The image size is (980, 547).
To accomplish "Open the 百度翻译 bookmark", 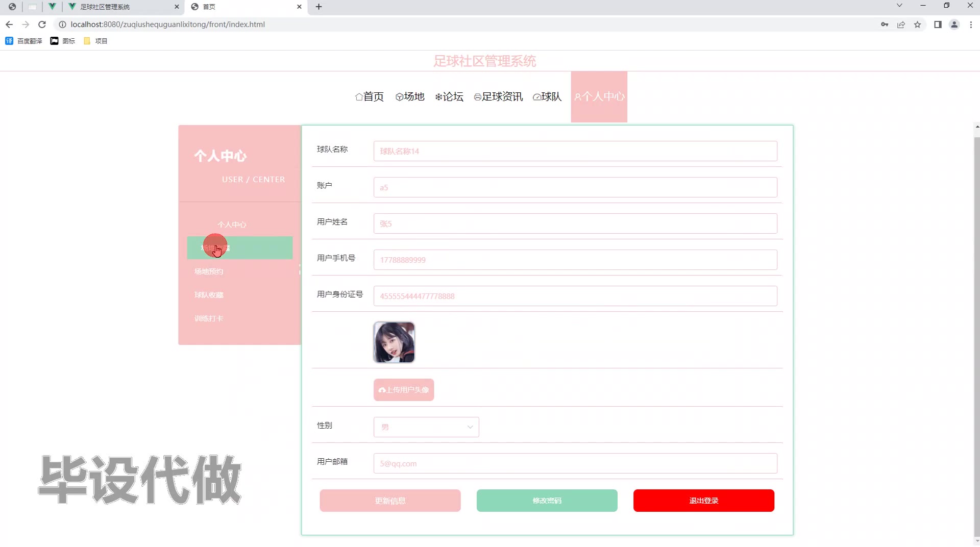I will point(23,41).
